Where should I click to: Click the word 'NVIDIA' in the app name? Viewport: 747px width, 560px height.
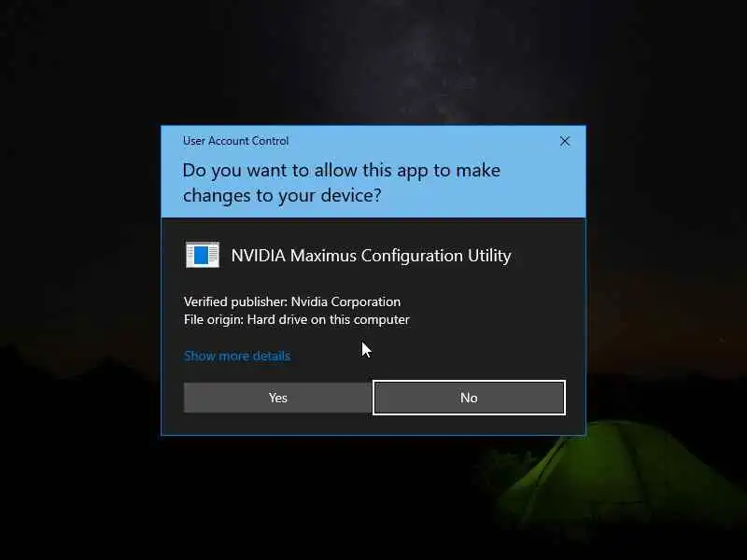coord(259,256)
